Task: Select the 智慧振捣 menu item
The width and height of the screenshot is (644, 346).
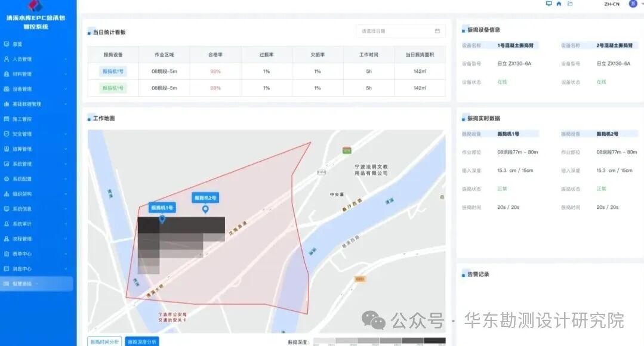Action: (x=37, y=283)
